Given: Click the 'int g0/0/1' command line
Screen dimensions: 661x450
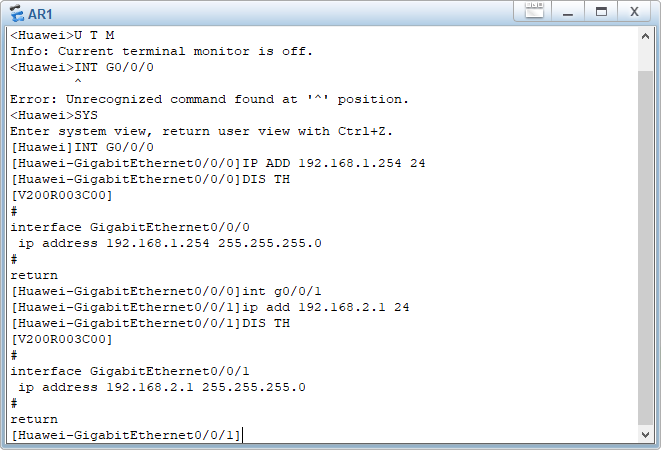Looking at the screenshot, I should (x=166, y=291).
